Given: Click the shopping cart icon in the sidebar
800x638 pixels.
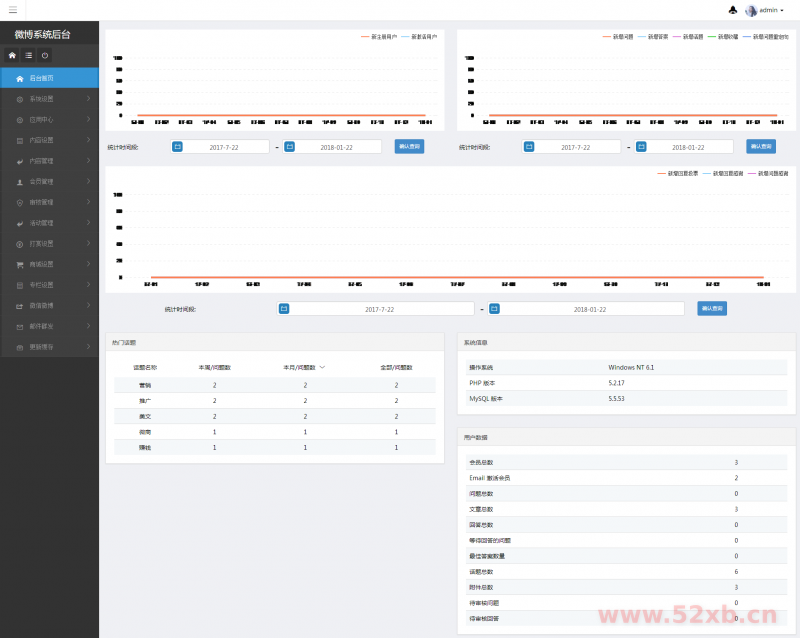Looking at the screenshot, I should [20, 264].
